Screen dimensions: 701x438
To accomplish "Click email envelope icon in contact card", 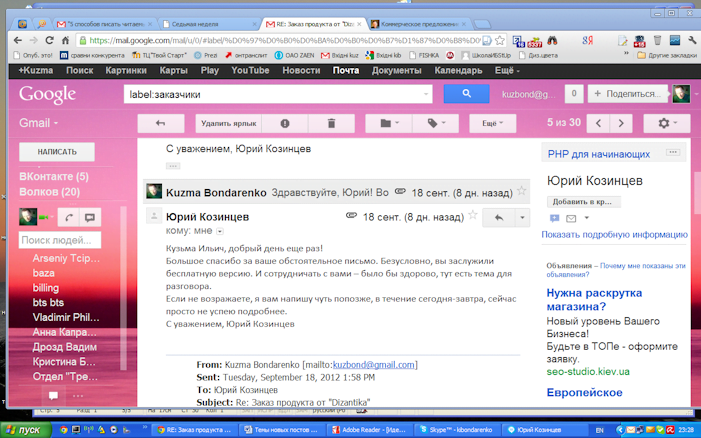I will 571,219.
